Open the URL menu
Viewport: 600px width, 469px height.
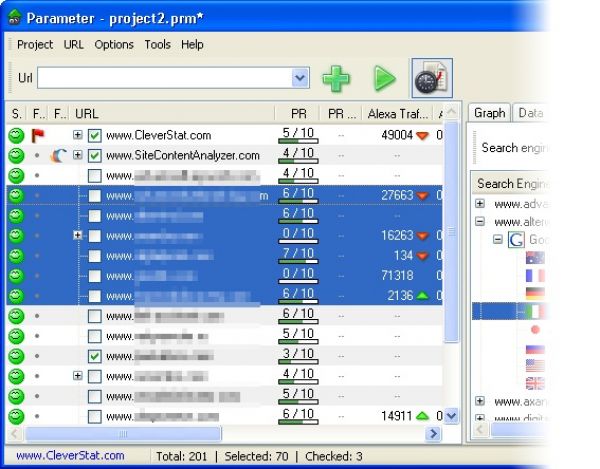pos(73,44)
